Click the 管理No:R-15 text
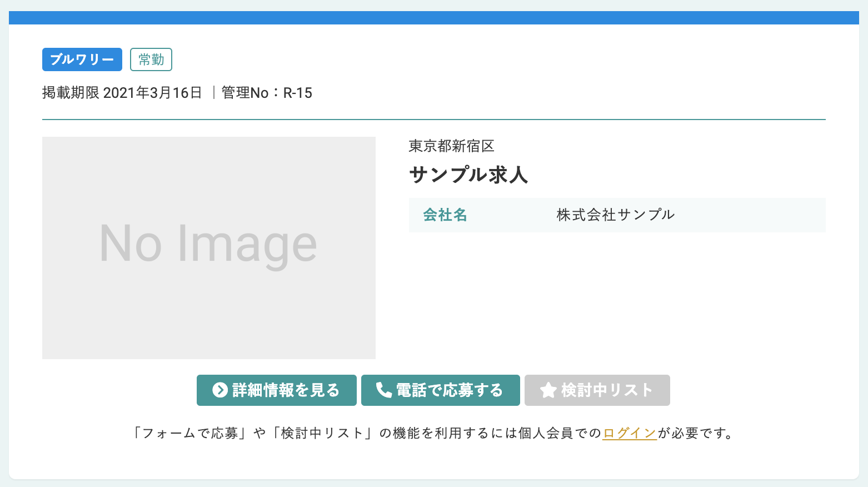Viewport: 868px width, 487px height. tap(267, 93)
